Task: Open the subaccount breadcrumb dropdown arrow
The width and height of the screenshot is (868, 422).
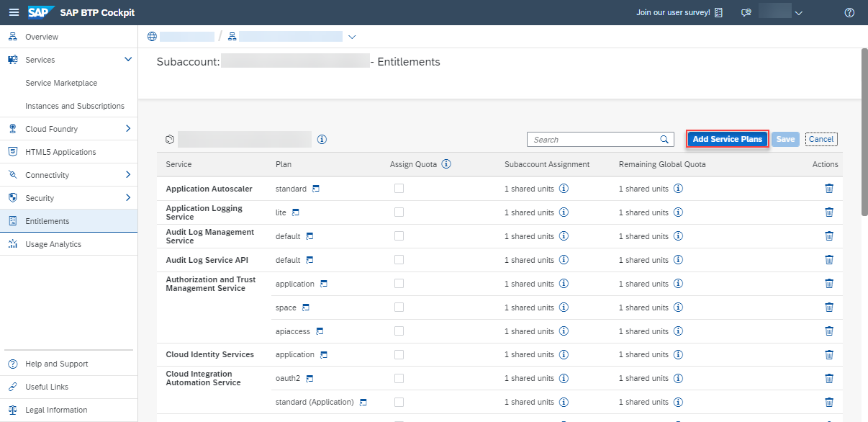Action: [352, 37]
